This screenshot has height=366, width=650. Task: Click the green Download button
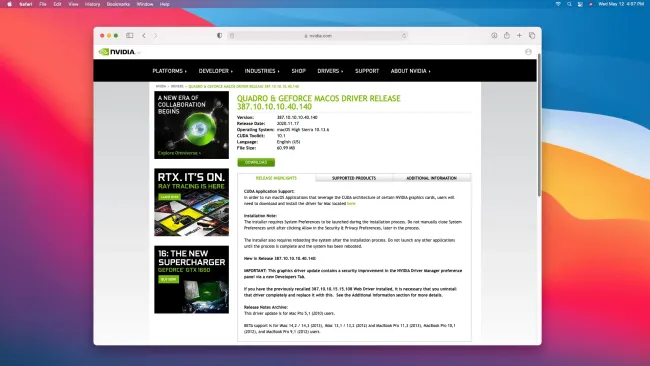(256, 162)
